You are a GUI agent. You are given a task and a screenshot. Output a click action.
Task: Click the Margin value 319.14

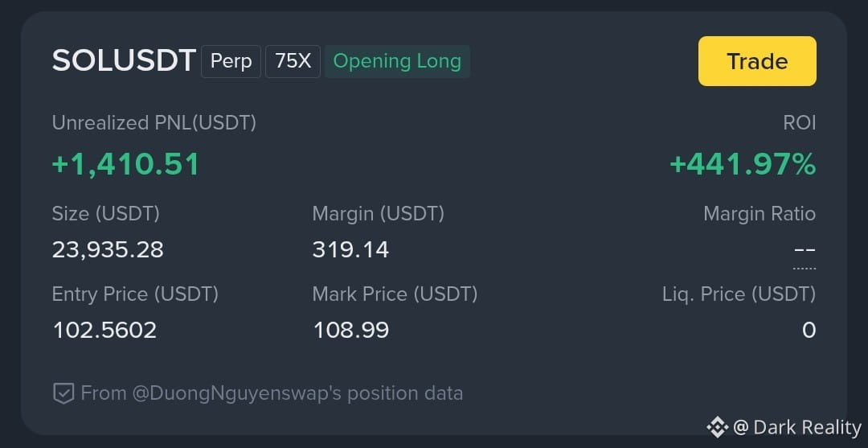351,250
